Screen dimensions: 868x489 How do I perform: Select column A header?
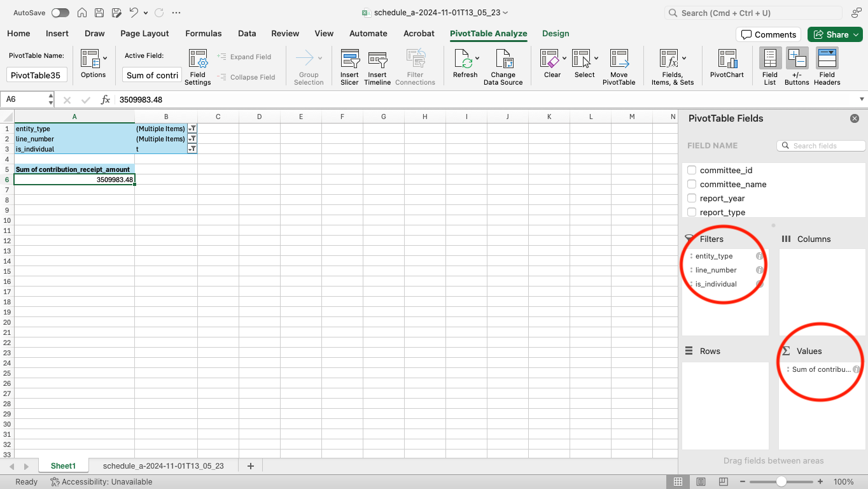click(74, 117)
